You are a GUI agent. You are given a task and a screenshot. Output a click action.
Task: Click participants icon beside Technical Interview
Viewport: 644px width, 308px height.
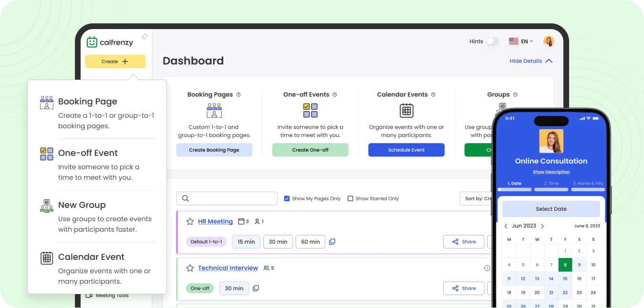266,268
